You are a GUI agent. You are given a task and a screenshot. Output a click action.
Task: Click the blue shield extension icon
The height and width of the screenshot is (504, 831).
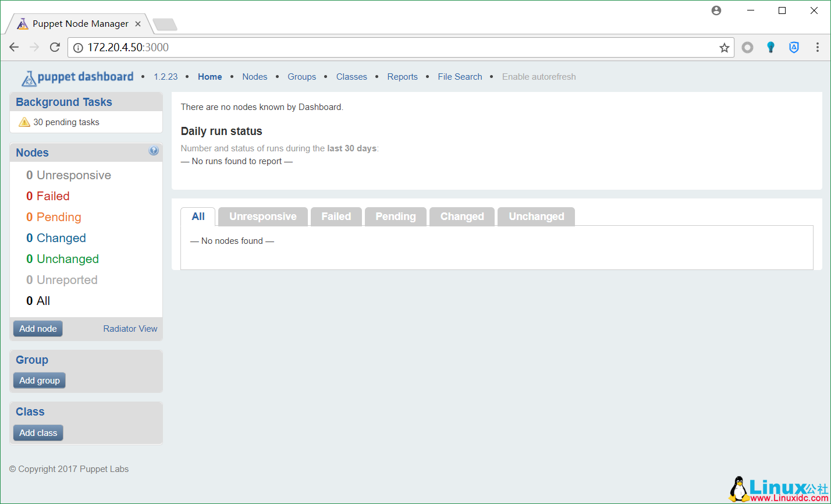794,48
